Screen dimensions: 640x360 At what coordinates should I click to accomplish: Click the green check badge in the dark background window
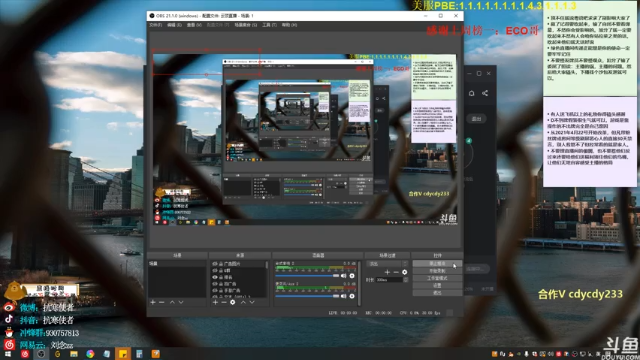point(469,141)
